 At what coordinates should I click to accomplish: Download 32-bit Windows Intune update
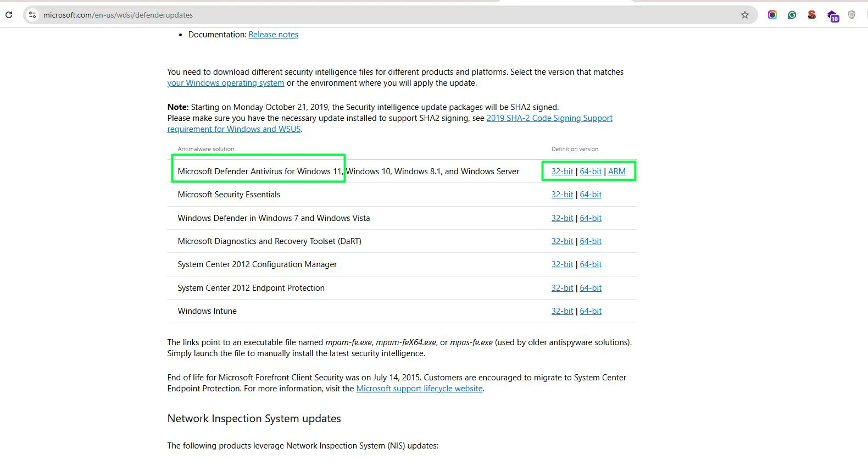562,311
